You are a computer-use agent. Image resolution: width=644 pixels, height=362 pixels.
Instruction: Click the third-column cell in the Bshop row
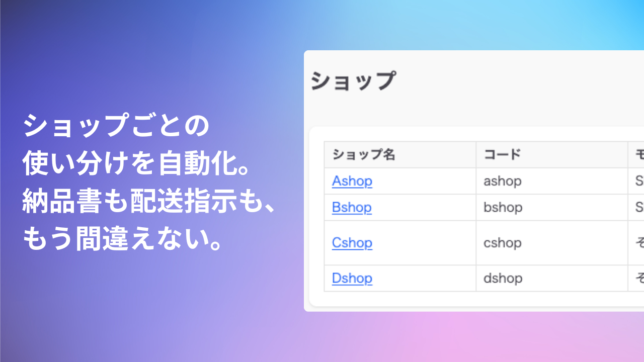click(x=637, y=207)
